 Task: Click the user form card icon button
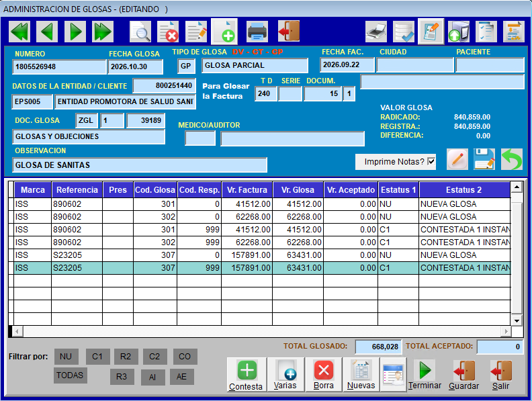(393, 375)
